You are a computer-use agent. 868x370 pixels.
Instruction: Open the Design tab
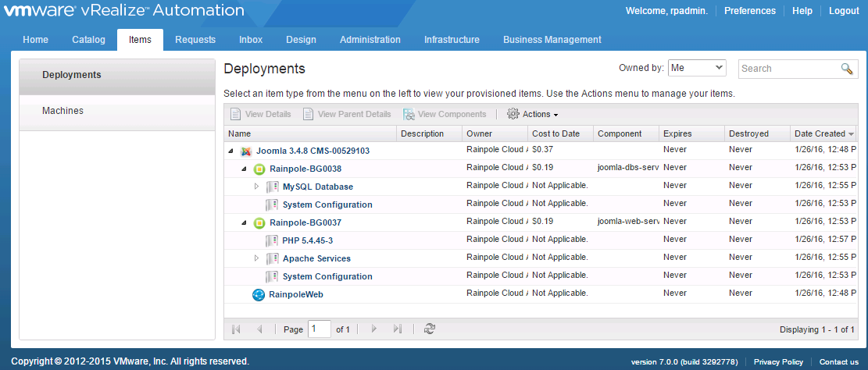pos(301,40)
